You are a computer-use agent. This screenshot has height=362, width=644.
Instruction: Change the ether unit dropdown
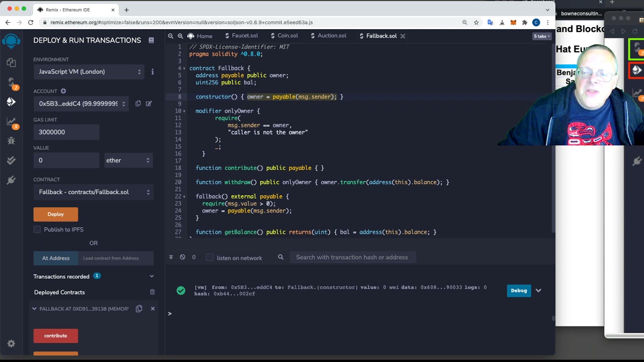tap(128, 160)
